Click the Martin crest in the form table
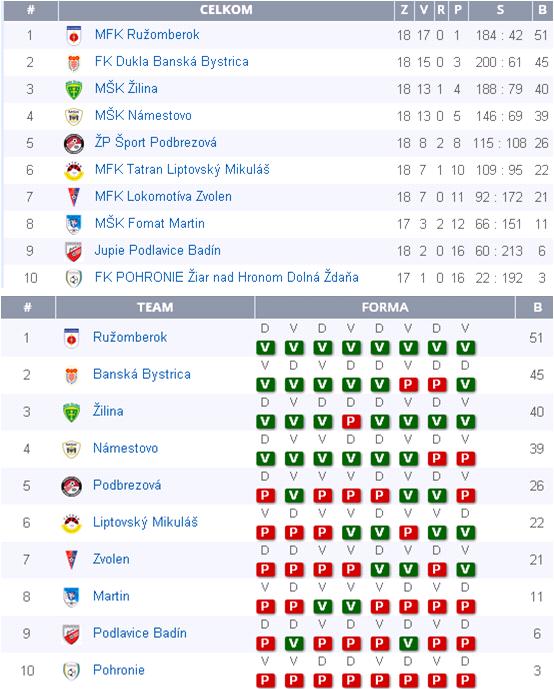554x689 pixels. [x=72, y=597]
